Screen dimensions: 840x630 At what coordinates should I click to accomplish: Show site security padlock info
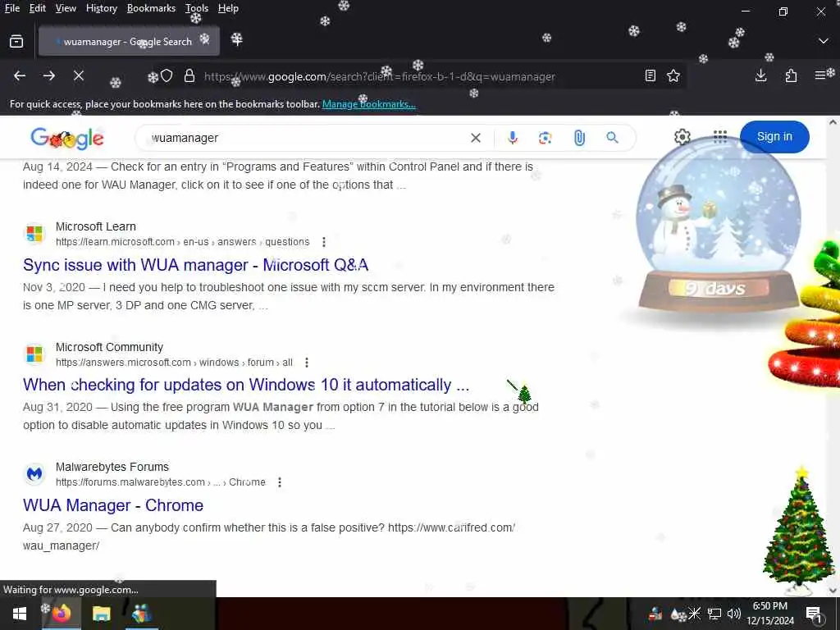point(189,76)
